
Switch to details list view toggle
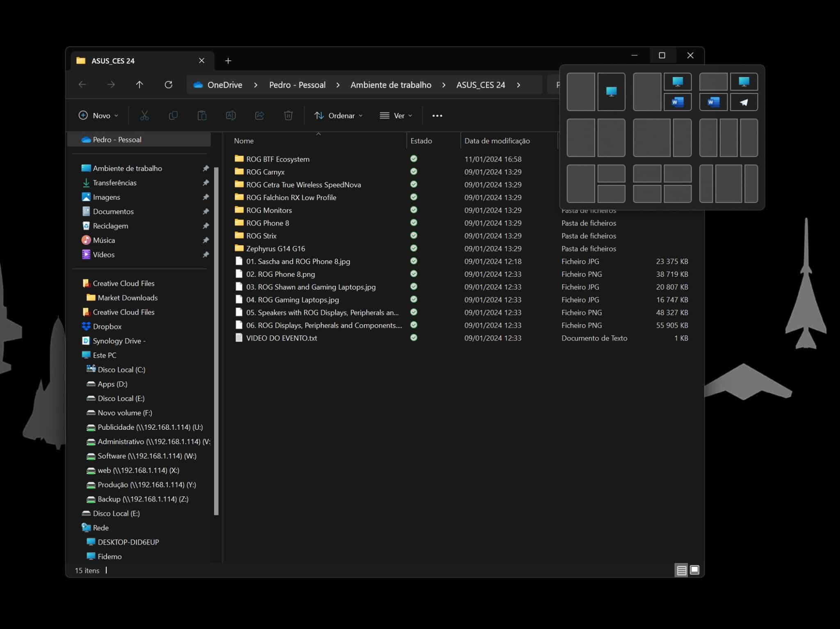681,570
